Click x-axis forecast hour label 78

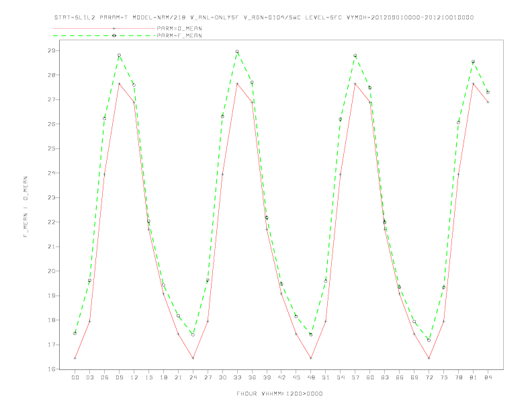click(459, 377)
